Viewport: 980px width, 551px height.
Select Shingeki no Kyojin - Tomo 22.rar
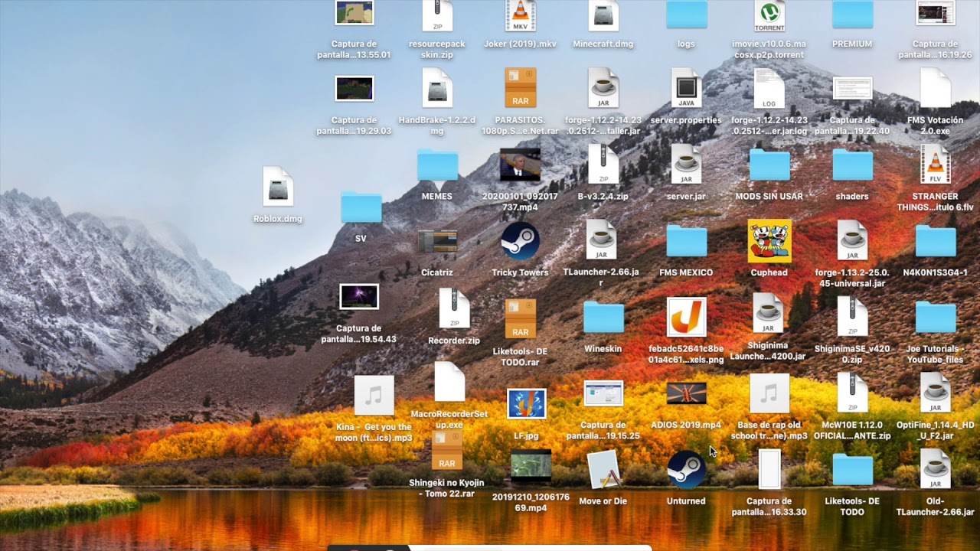(x=447, y=450)
